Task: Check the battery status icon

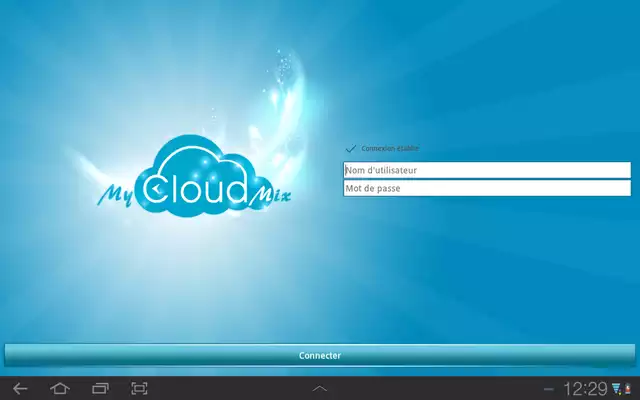Action: 627,388
